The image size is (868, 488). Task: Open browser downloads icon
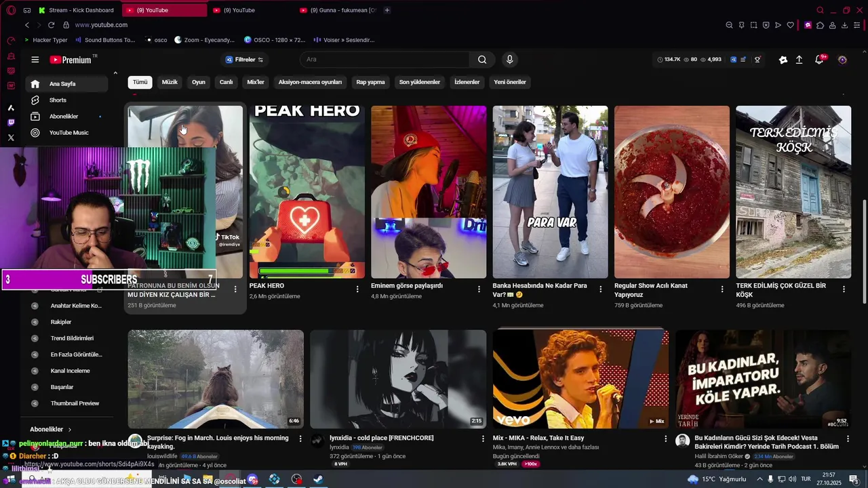(844, 25)
